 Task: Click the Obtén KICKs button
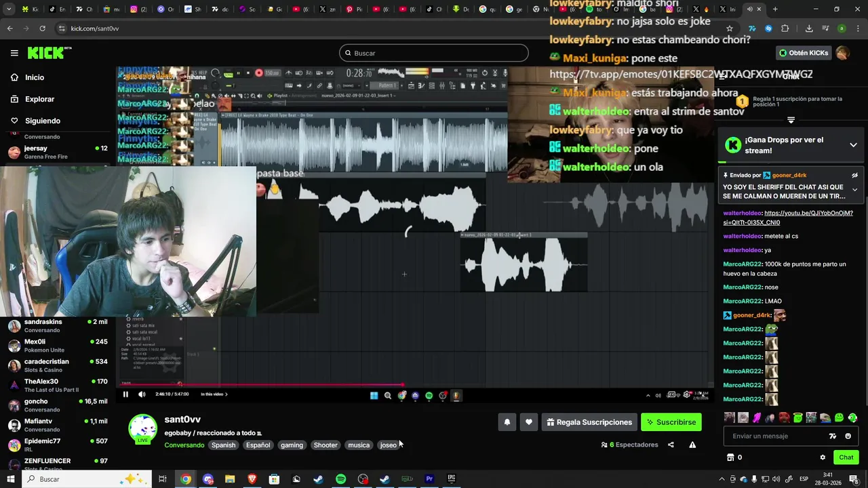[804, 53]
